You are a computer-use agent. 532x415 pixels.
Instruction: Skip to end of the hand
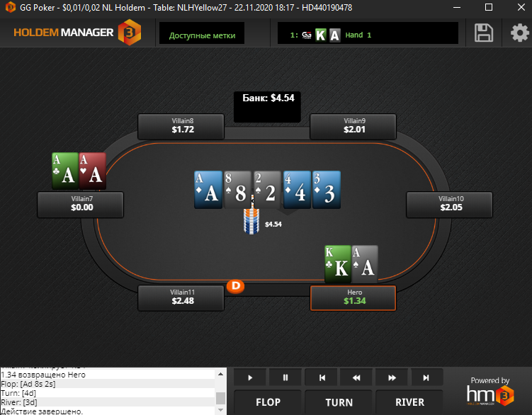427,377
